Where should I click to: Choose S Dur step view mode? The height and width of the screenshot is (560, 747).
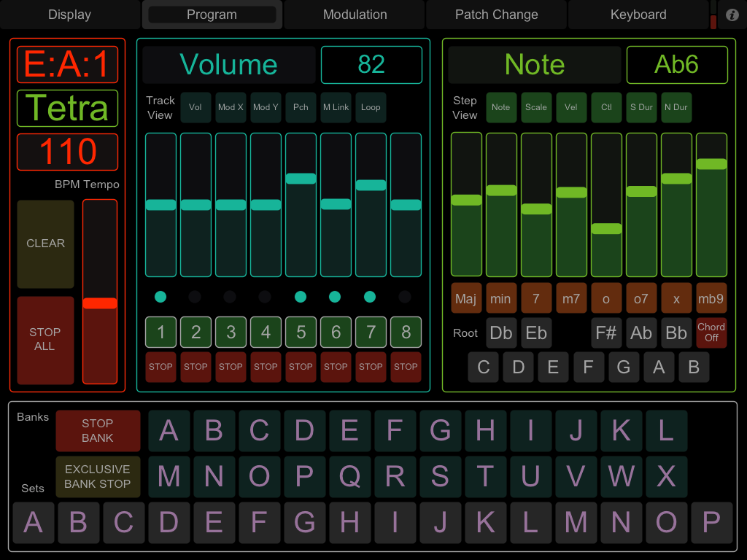(x=641, y=107)
